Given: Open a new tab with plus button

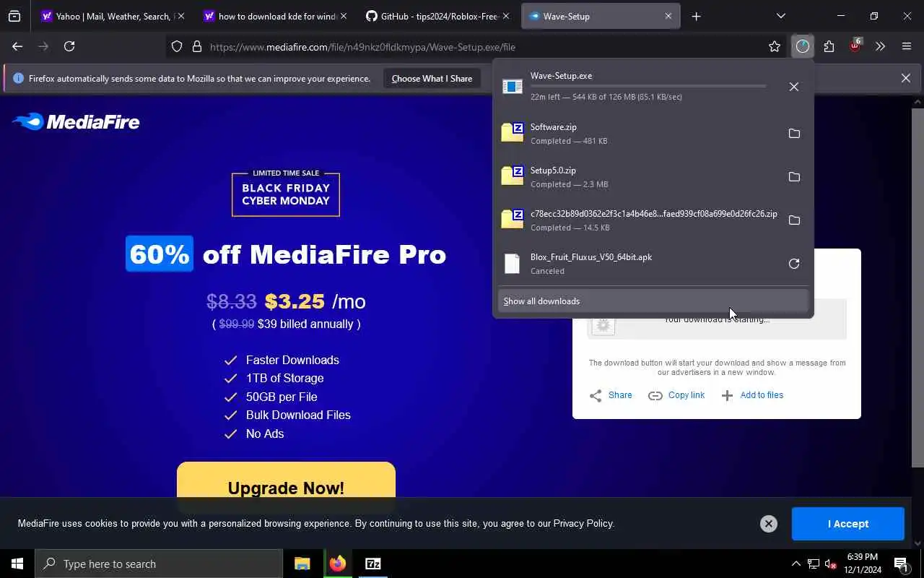Looking at the screenshot, I should coord(696,16).
